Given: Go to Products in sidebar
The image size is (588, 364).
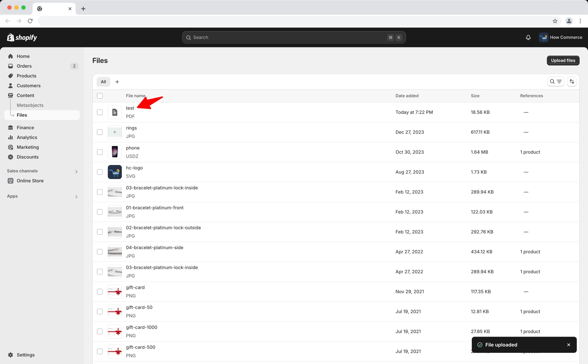Looking at the screenshot, I should (27, 76).
